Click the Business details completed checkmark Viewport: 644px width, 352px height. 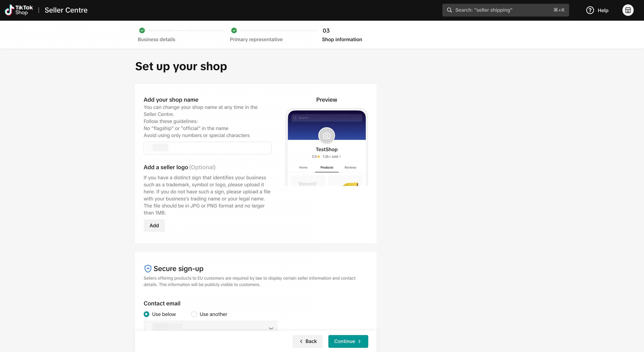click(x=142, y=31)
